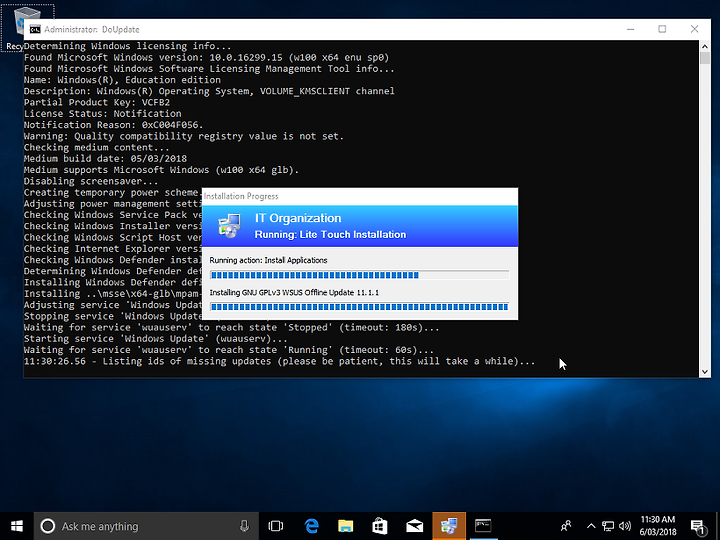This screenshot has height=540, width=720.
Task: Click the Ask me anything search box
Action: tap(146, 526)
